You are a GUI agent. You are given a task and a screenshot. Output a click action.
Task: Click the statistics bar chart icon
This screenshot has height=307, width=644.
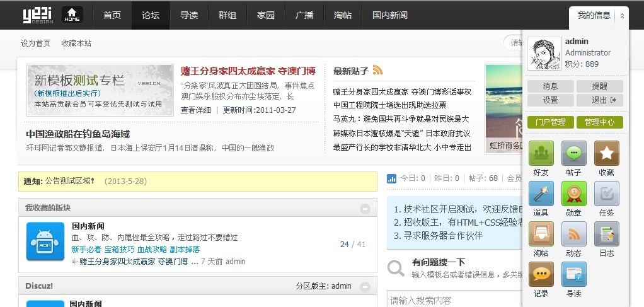click(x=391, y=178)
